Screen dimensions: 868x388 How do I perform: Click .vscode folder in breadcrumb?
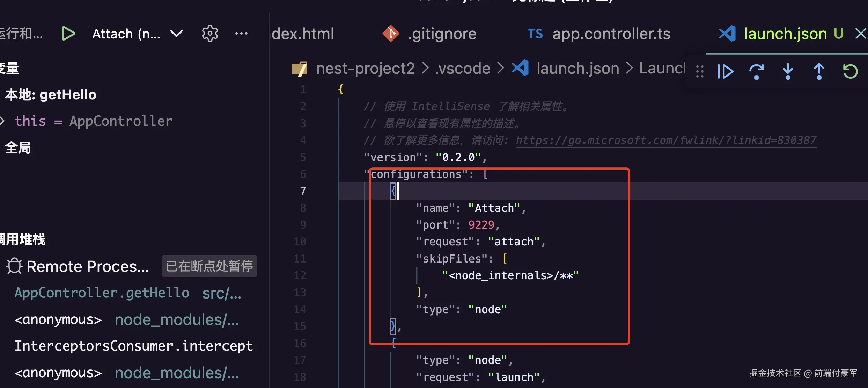[x=462, y=68]
